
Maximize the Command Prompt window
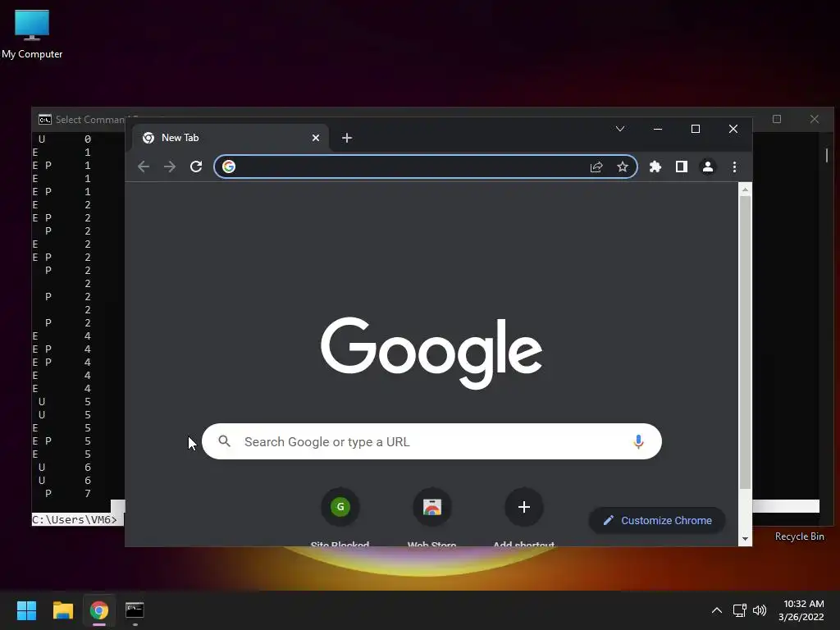tap(777, 119)
